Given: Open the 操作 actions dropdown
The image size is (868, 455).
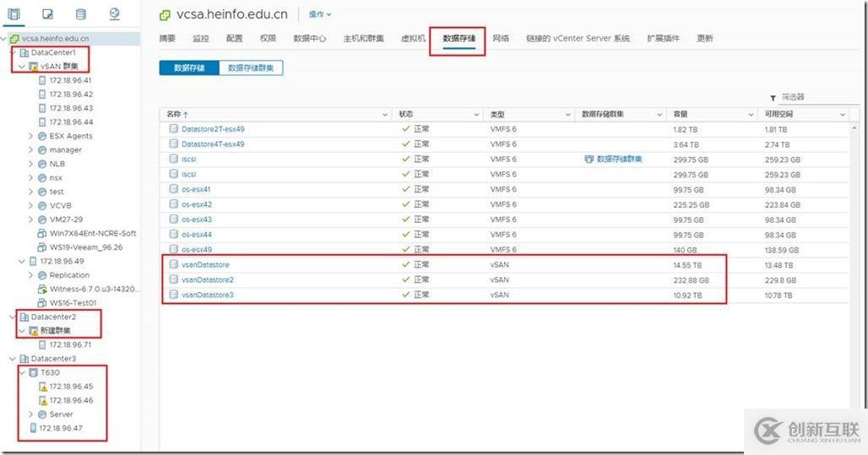Looking at the screenshot, I should pyautogui.click(x=320, y=14).
